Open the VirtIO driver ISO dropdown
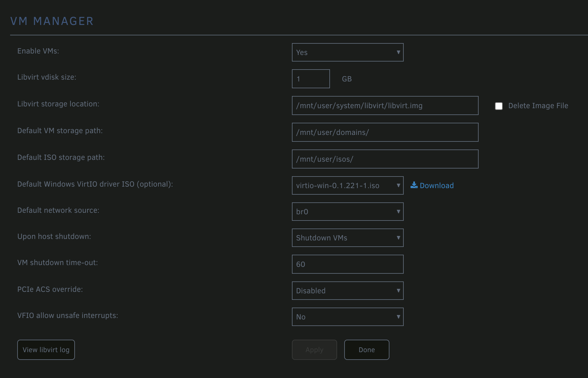The height and width of the screenshot is (378, 588). [x=348, y=185]
